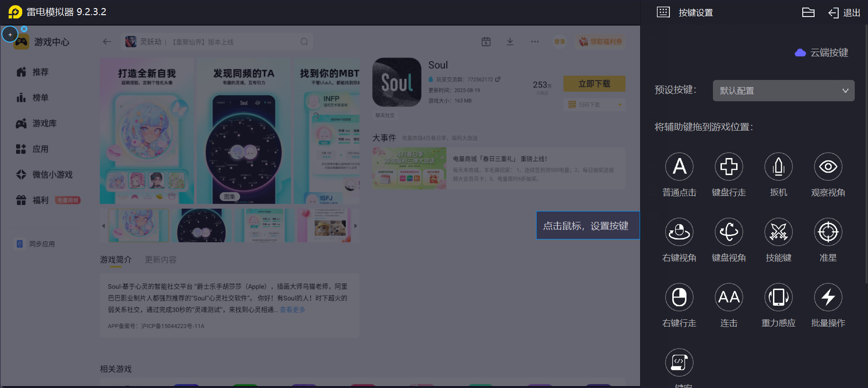868x388 pixels.
Task: Select the 批量操作 lightning bolt icon
Action: 828,297
